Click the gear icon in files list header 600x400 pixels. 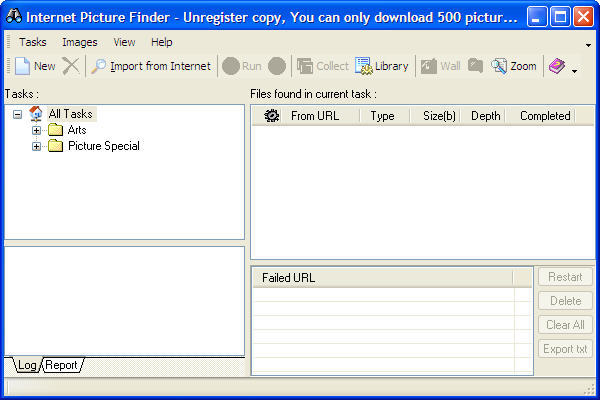[x=271, y=116]
